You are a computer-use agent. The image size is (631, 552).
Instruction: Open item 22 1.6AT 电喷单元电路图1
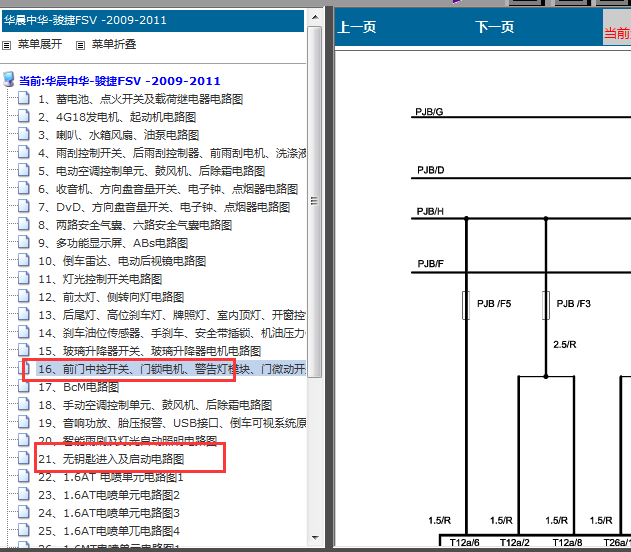click(111, 477)
